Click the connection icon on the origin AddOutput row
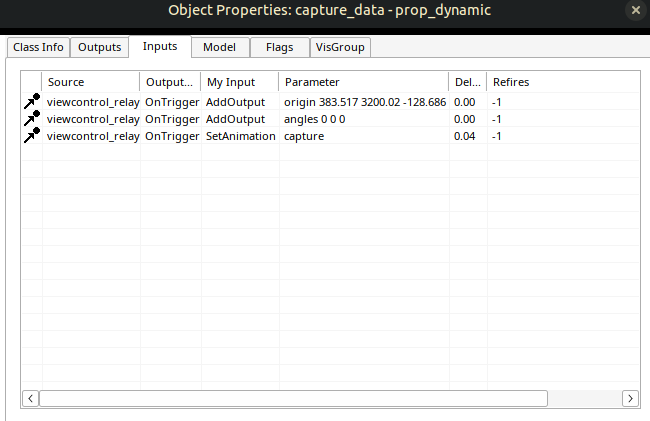This screenshot has width=650, height=421. 32,102
